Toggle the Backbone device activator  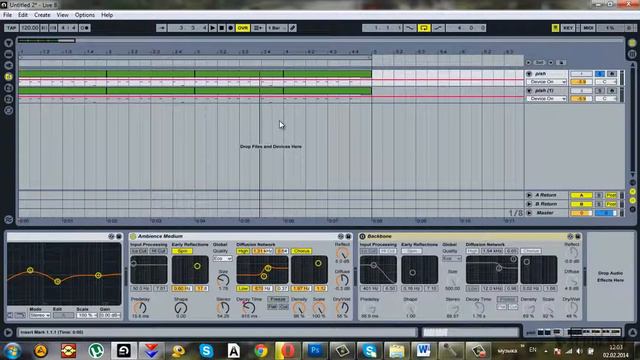click(362, 236)
